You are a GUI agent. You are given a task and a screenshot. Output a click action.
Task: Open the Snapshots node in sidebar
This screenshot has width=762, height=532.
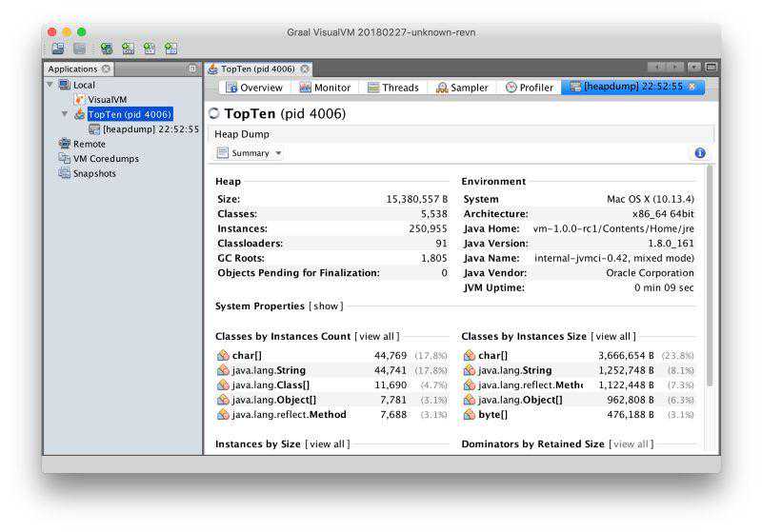[93, 173]
